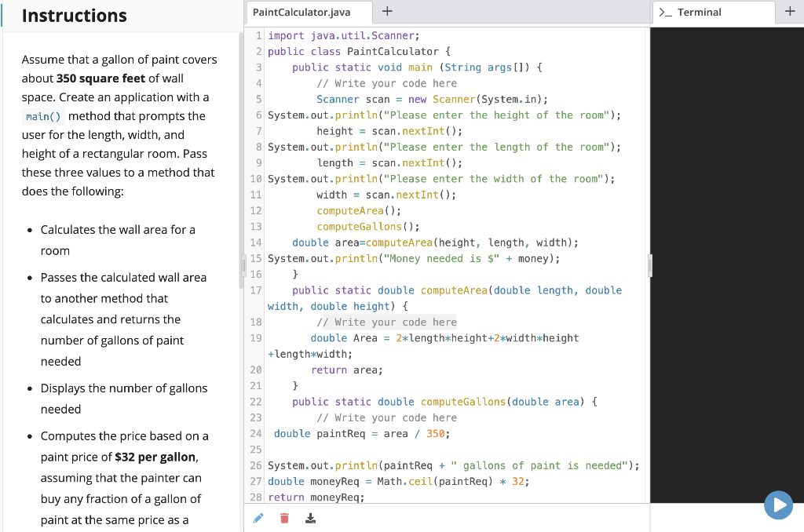Image resolution: width=804 pixels, height=532 pixels.
Task: Click line 22 computeGallons method signature
Action: [444, 401]
